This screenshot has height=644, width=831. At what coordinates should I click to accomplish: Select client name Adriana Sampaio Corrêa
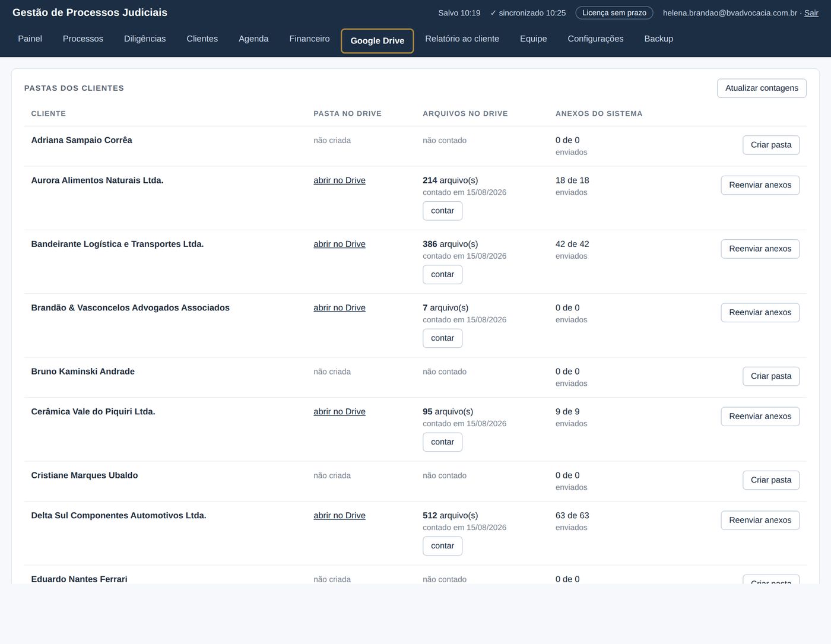pos(81,140)
